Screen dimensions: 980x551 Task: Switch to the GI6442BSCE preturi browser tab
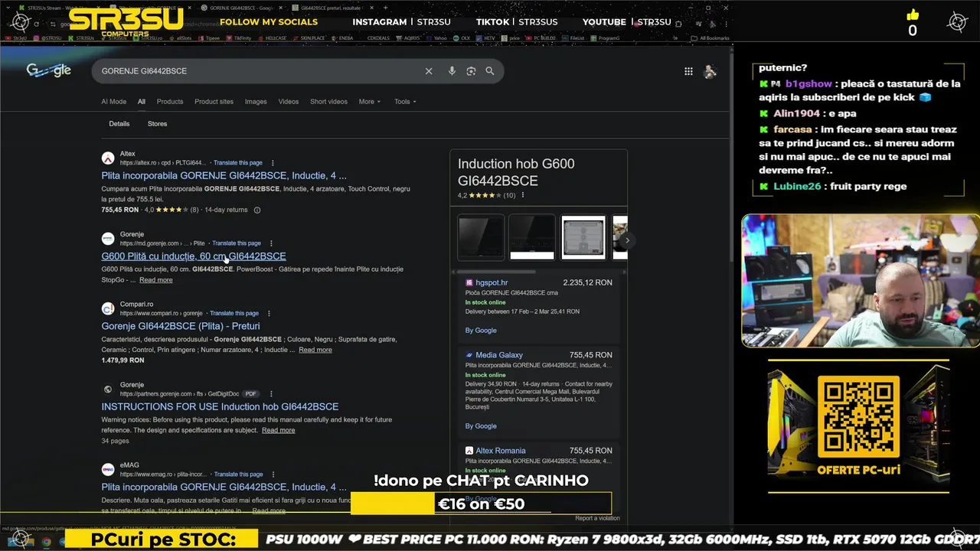pos(334,8)
